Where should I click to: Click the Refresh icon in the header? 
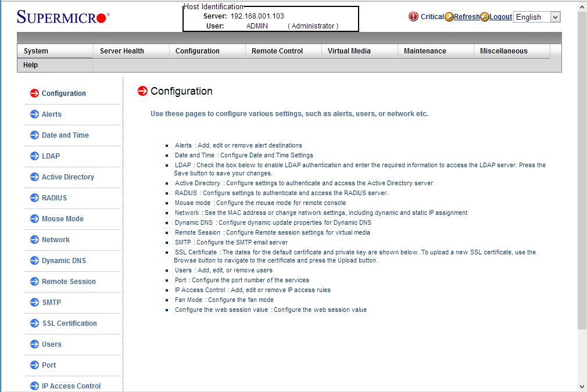[449, 17]
